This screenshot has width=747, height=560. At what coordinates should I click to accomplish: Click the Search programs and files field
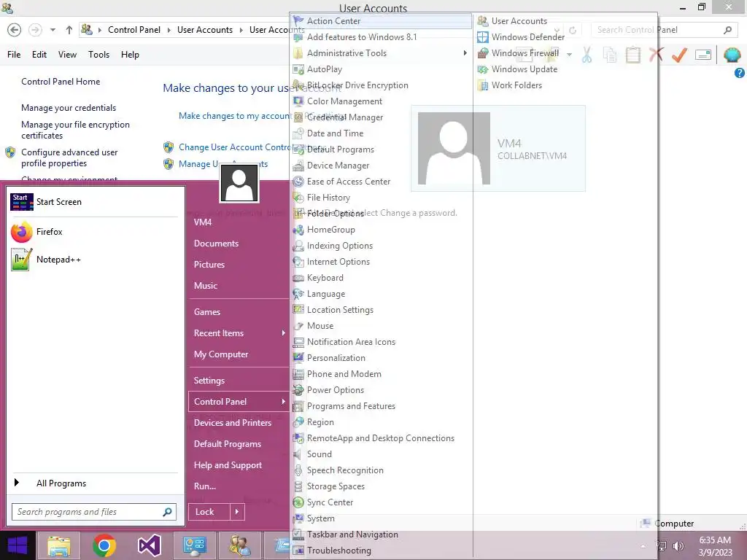[94, 512]
